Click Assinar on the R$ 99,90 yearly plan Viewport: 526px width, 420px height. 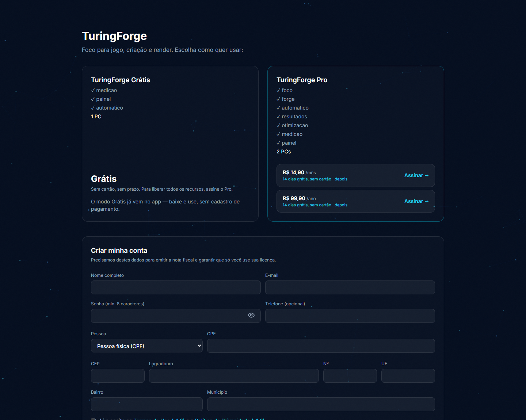coord(416,201)
